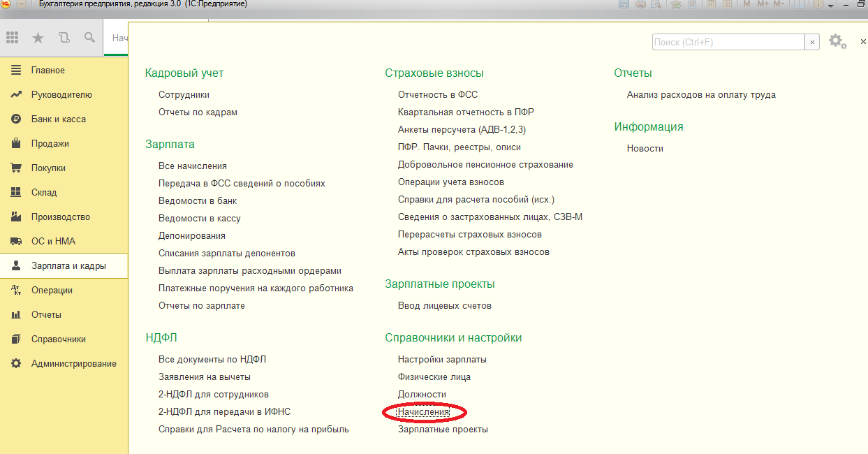Open the Физические лица link
The width and height of the screenshot is (868, 454).
pyautogui.click(x=434, y=377)
